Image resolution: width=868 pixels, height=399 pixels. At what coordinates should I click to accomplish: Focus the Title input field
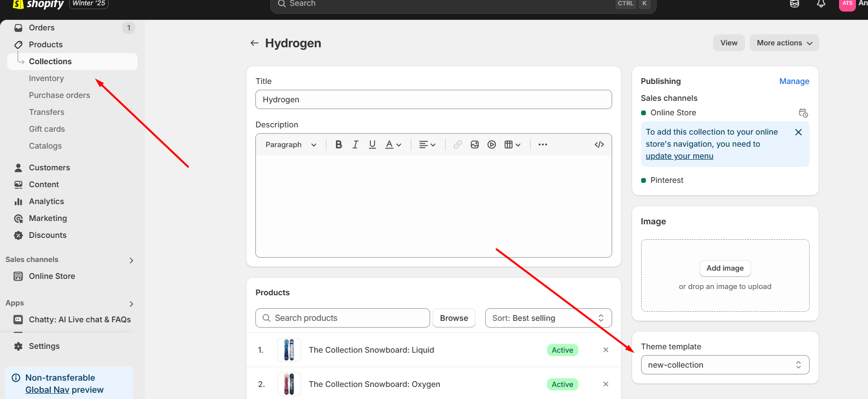[434, 99]
